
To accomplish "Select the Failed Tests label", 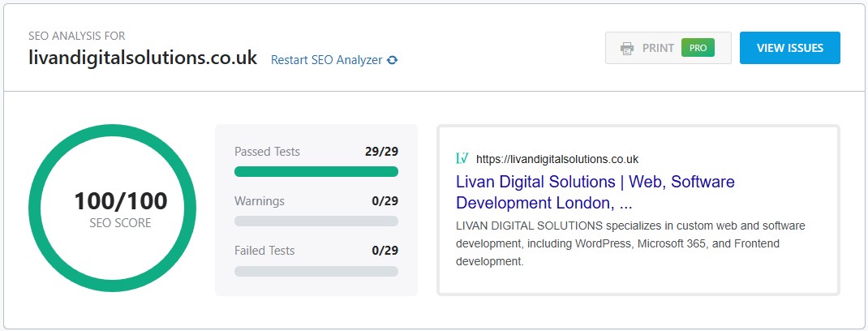I will coord(264,251).
